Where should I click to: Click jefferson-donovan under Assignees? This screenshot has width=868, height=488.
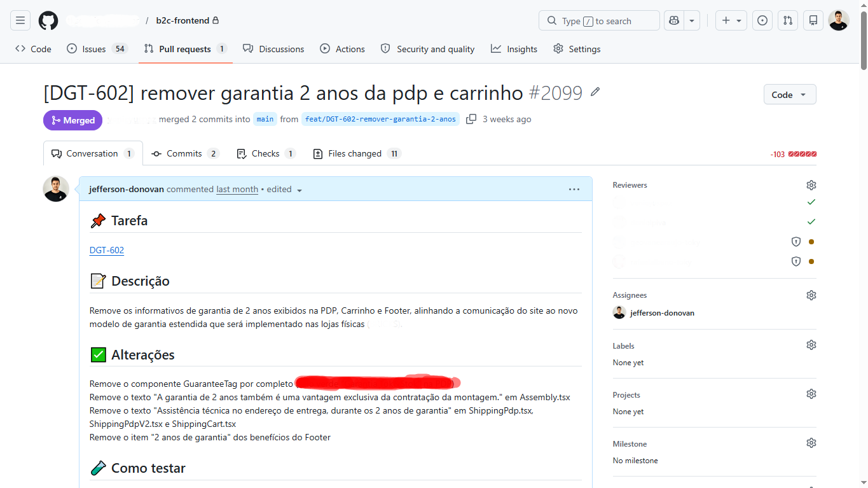click(662, 313)
